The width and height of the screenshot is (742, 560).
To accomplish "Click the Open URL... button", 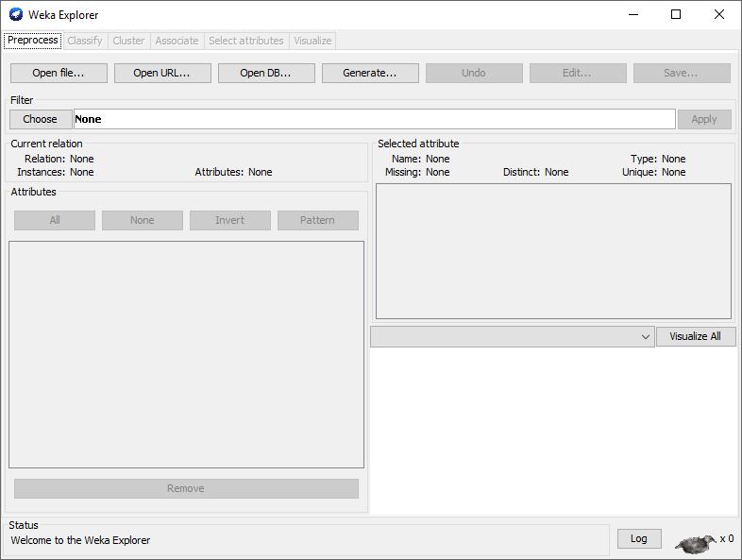I will [162, 73].
